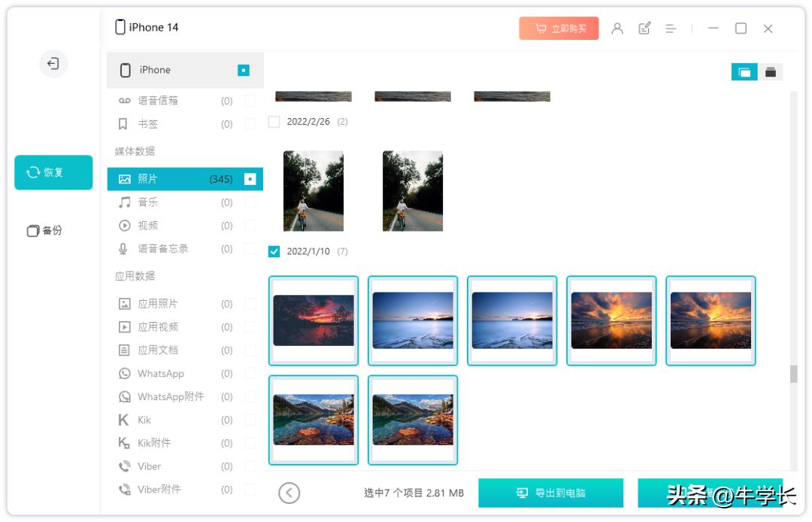The height and width of the screenshot is (522, 812).
Task: Select the sunset photo thumbnail in 2022/1/10
Action: click(314, 319)
